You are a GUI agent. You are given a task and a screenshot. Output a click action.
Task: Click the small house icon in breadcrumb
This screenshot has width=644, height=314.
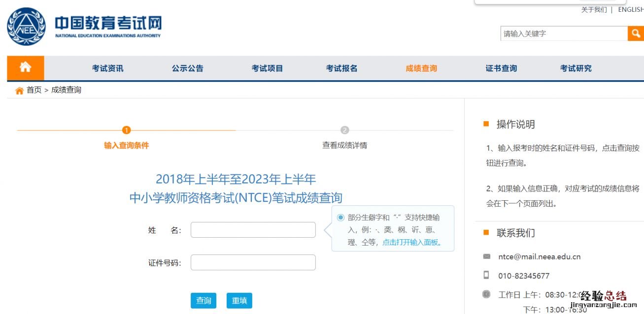(x=18, y=90)
